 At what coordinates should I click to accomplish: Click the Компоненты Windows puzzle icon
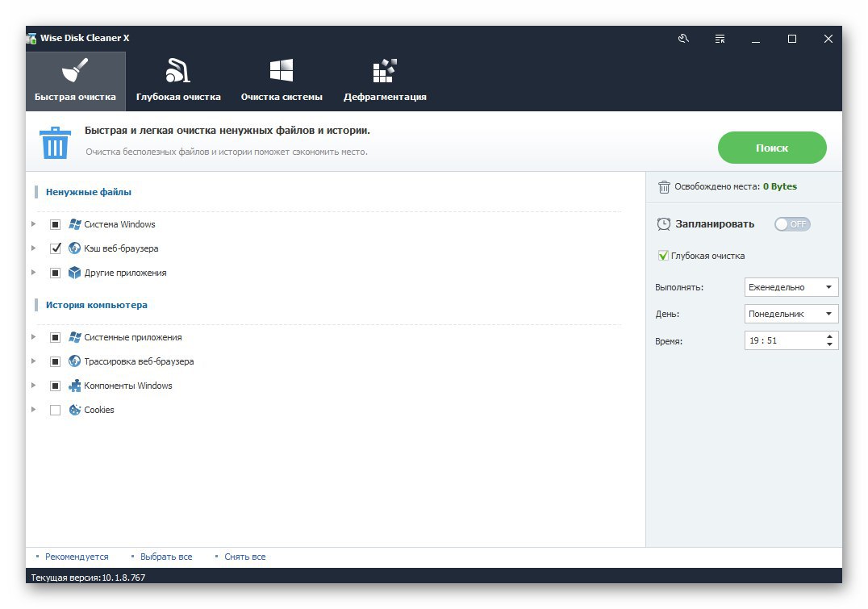75,386
